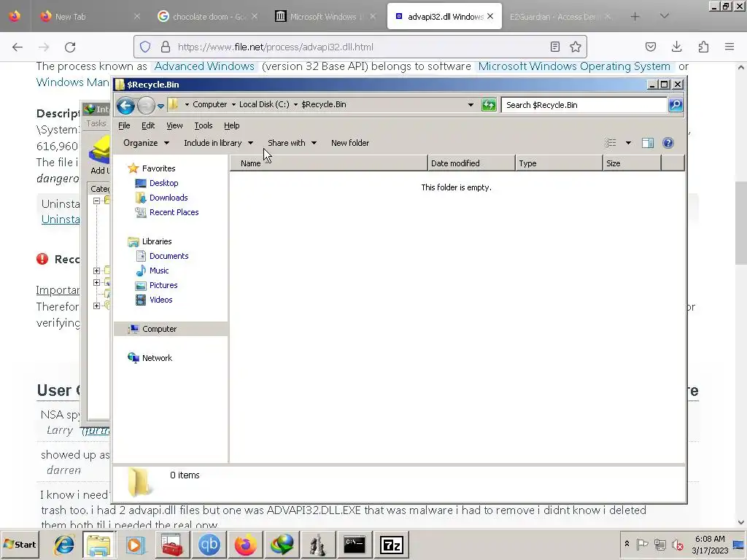747x560 pixels.
Task: Click Microsoft Windows Operating System link
Action: tap(574, 66)
